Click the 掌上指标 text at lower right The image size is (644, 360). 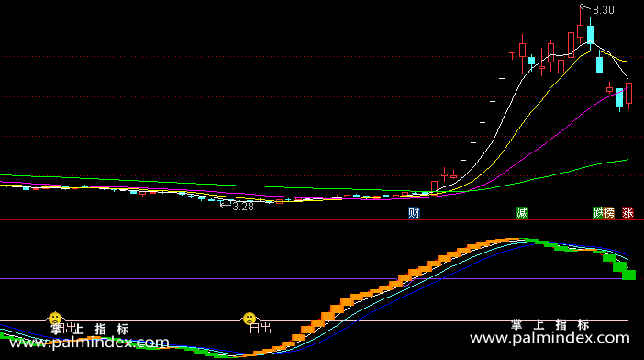coord(550,325)
